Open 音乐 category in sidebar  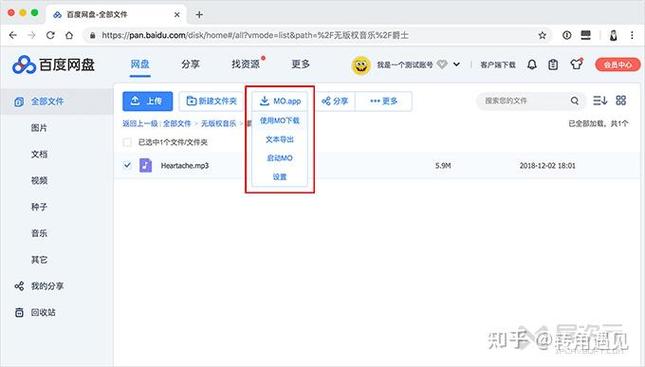point(39,233)
